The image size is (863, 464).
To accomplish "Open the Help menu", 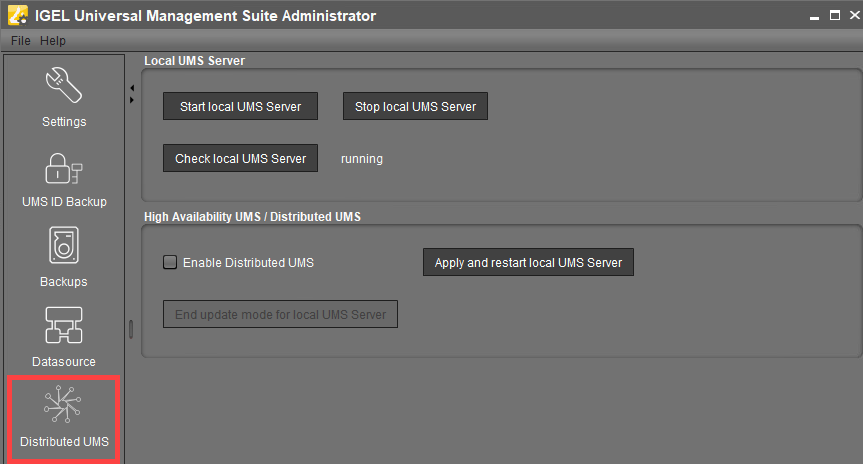I will [x=53, y=41].
